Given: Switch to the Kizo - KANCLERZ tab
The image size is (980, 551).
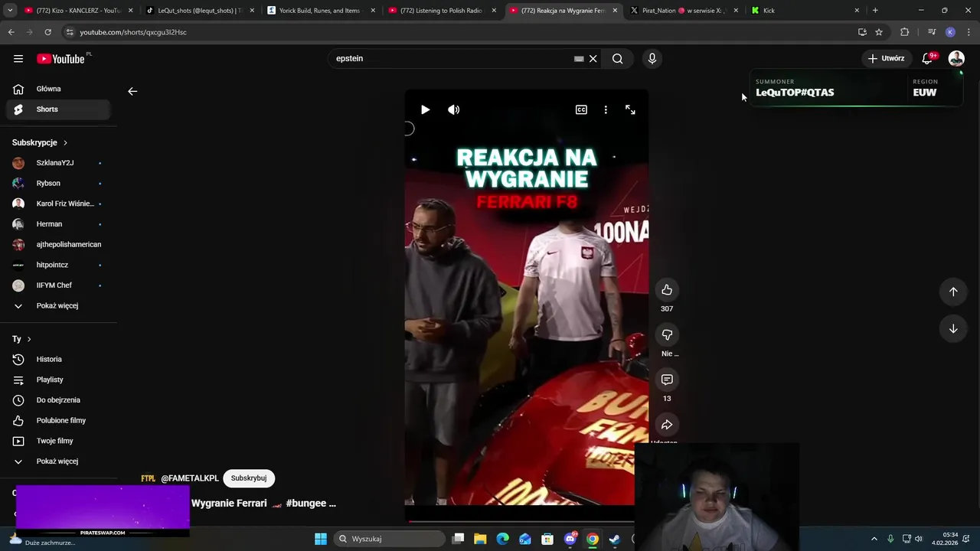Looking at the screenshot, I should pyautogui.click(x=77, y=11).
